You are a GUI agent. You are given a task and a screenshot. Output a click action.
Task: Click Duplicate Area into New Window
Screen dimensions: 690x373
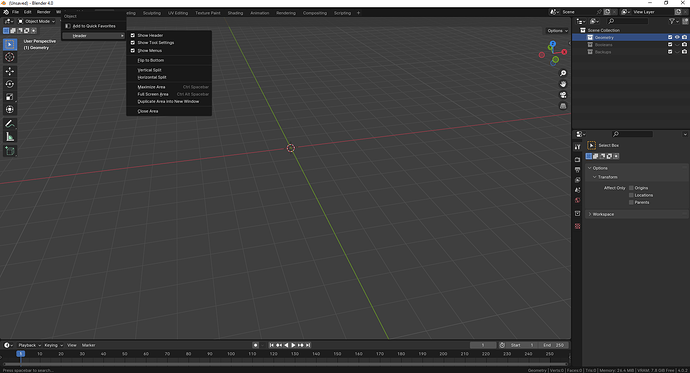point(169,102)
